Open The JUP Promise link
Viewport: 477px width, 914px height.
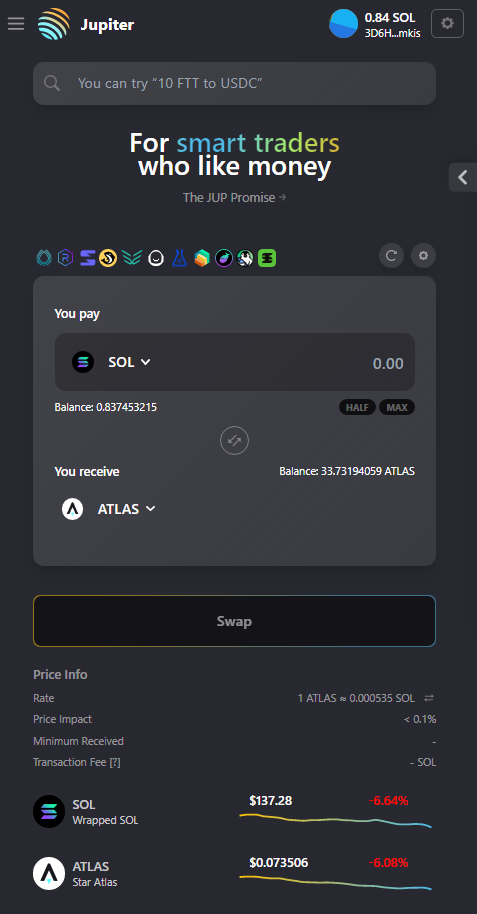pos(234,198)
